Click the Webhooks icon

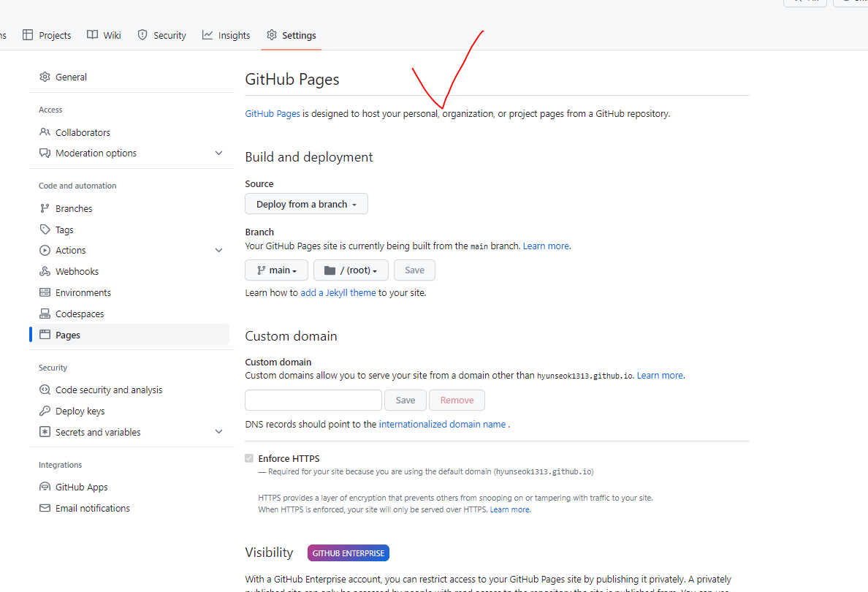[45, 271]
